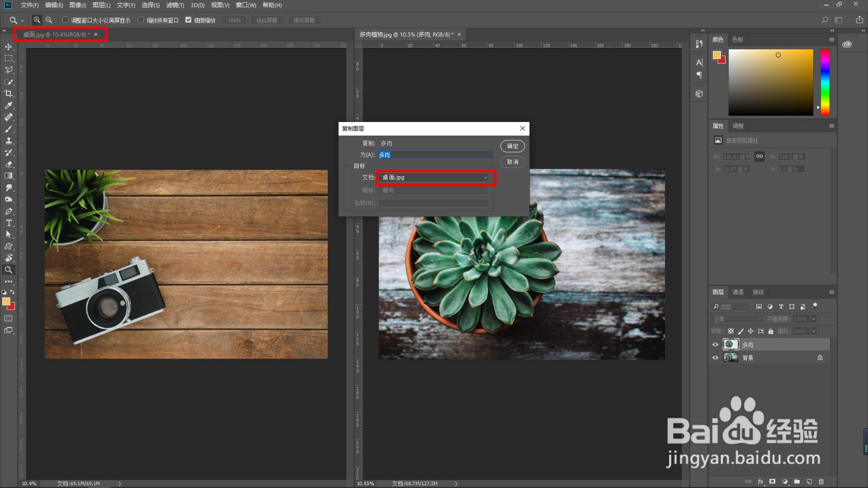The height and width of the screenshot is (488, 868).
Task: Select the Zoom tool in the toolbox
Action: [x=9, y=269]
